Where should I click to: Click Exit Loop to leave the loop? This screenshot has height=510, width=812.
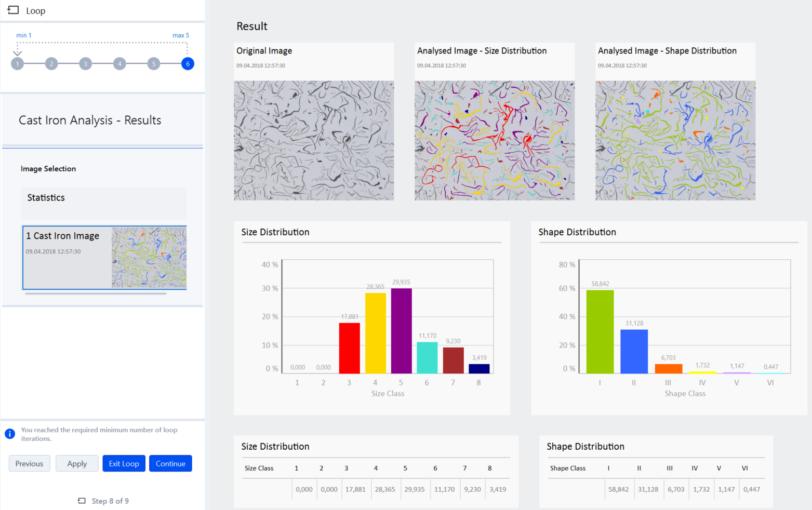click(x=124, y=463)
